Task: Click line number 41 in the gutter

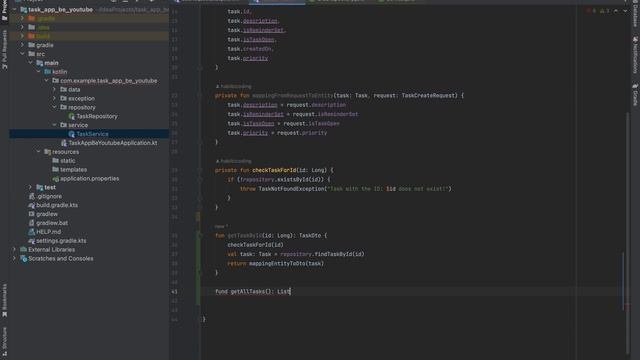Action: (174, 292)
